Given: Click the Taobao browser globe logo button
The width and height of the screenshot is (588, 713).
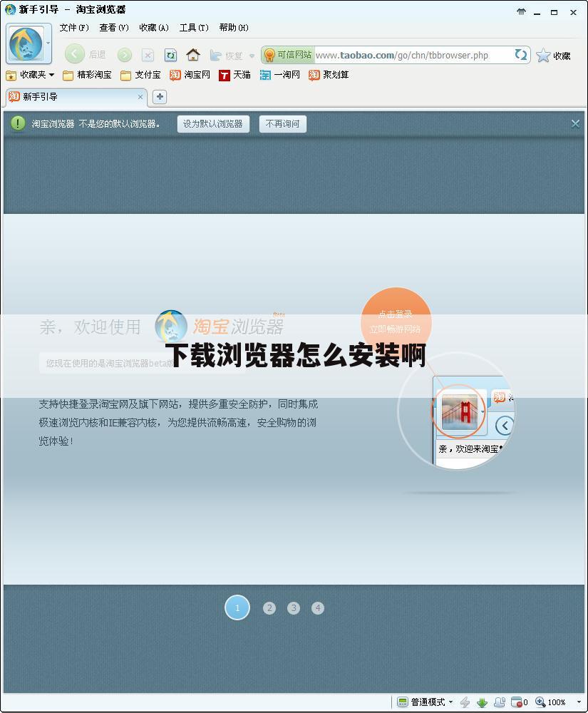Looking at the screenshot, I should (x=26, y=43).
